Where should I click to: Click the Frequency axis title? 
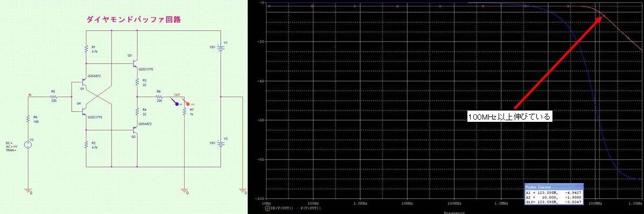pos(455,212)
